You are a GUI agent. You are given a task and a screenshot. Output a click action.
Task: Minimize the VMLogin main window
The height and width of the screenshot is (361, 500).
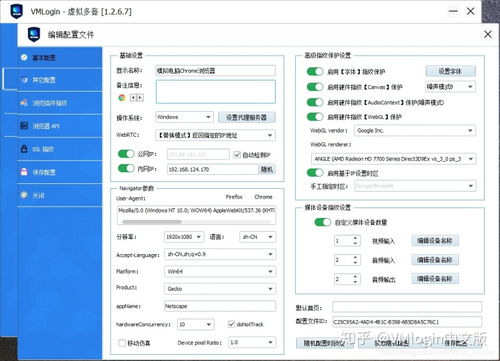coord(453,11)
